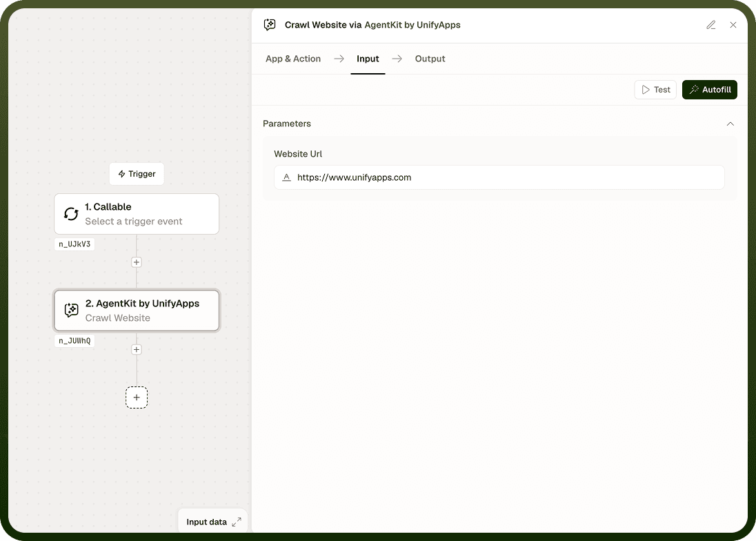
Task: Add a step between Callable and AgentKit
Action: [x=137, y=262]
